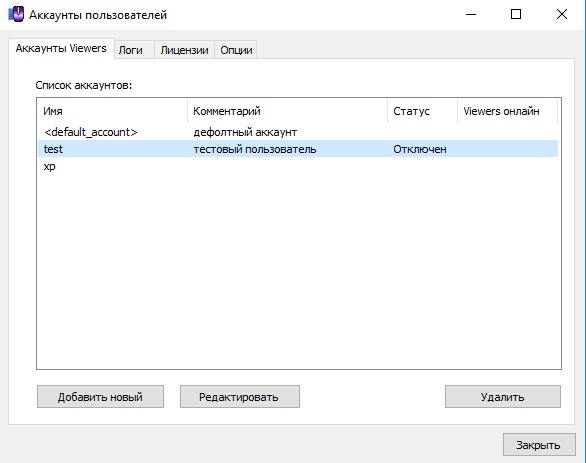Image resolution: width=586 pixels, height=463 pixels.
Task: Go to the Опции tab
Action: (x=236, y=50)
